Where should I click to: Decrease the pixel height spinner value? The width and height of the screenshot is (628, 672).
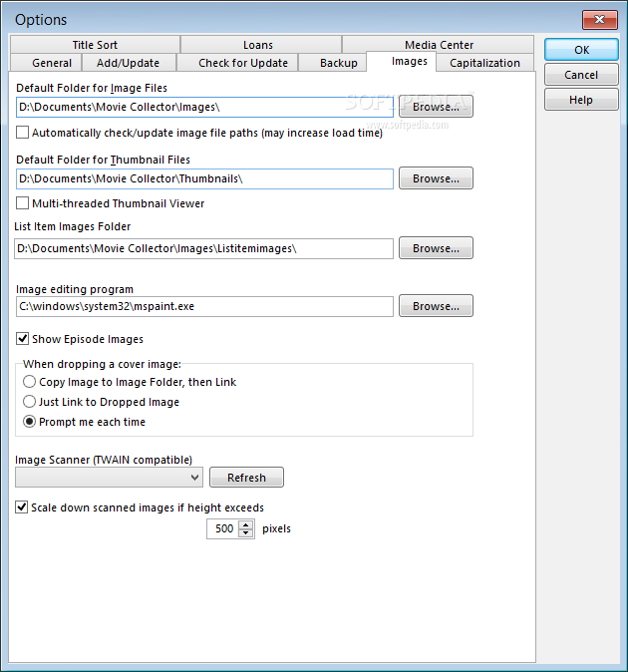[245, 532]
